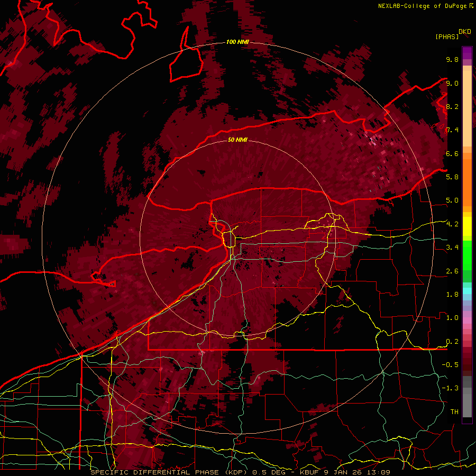Click the 4.2 legend value
The image size is (476, 476).
point(452,224)
